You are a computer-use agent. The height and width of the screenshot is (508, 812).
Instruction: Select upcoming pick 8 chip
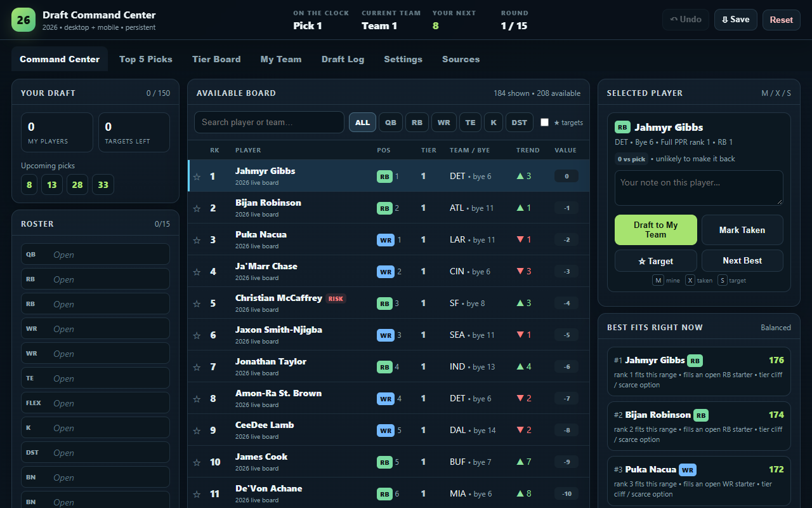(x=29, y=185)
